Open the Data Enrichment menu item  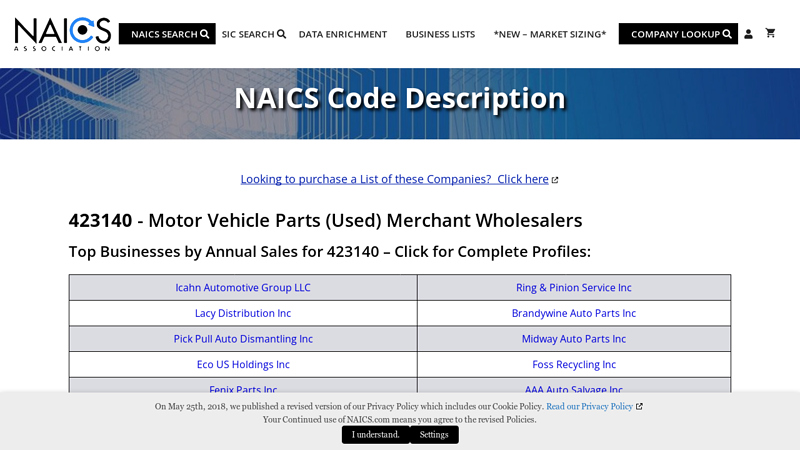point(343,34)
